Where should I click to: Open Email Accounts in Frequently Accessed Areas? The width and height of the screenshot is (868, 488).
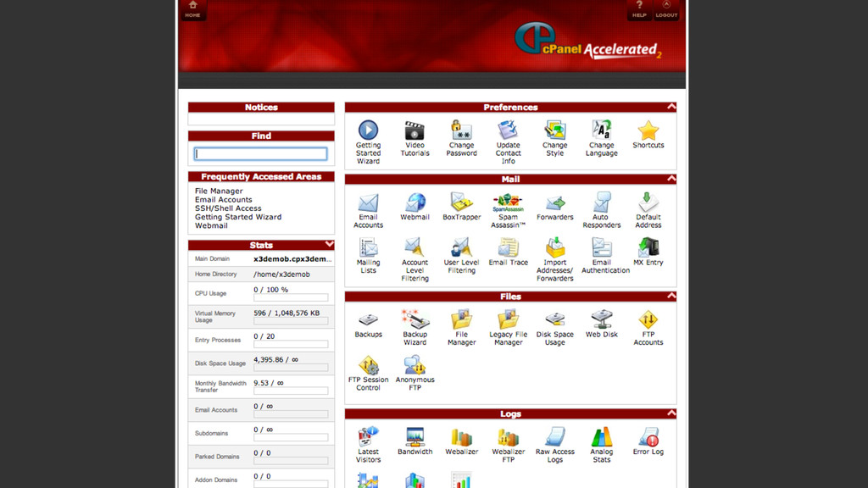coord(223,200)
